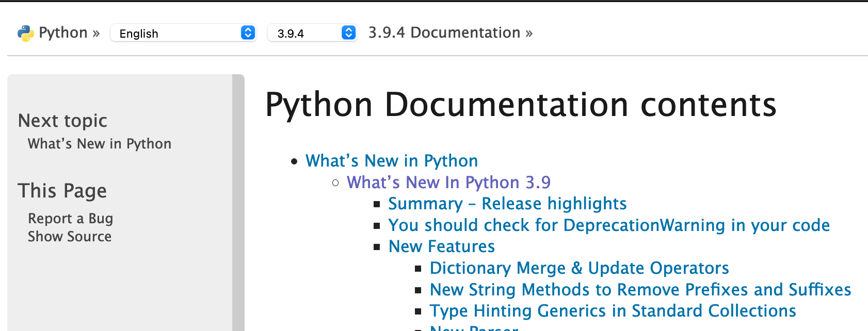The width and height of the screenshot is (868, 331).
Task: Open the English language dropdown
Action: click(x=183, y=33)
